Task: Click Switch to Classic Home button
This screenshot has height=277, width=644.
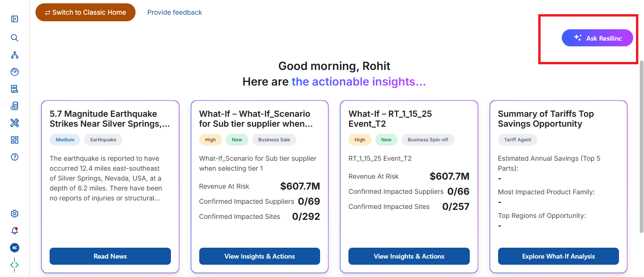Action: coord(85,12)
